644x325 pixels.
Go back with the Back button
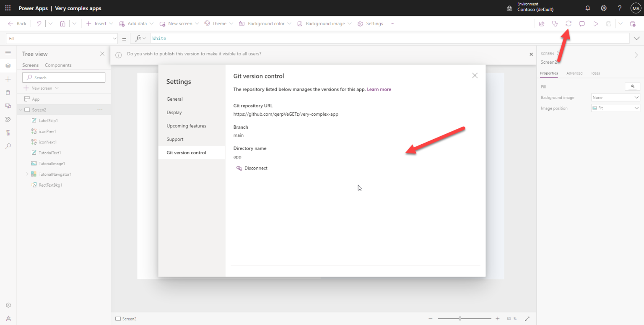(x=17, y=23)
